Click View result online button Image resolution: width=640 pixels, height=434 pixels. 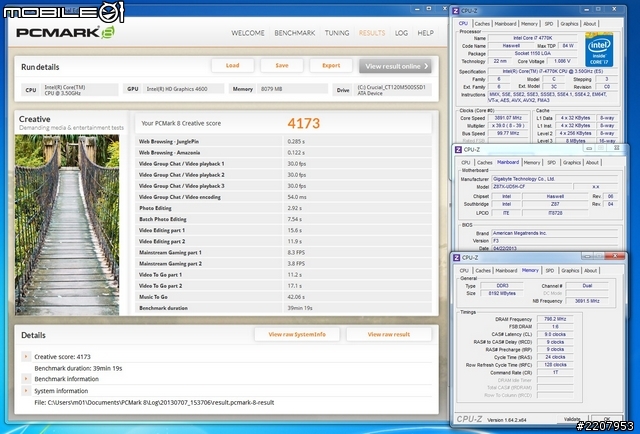pos(395,66)
